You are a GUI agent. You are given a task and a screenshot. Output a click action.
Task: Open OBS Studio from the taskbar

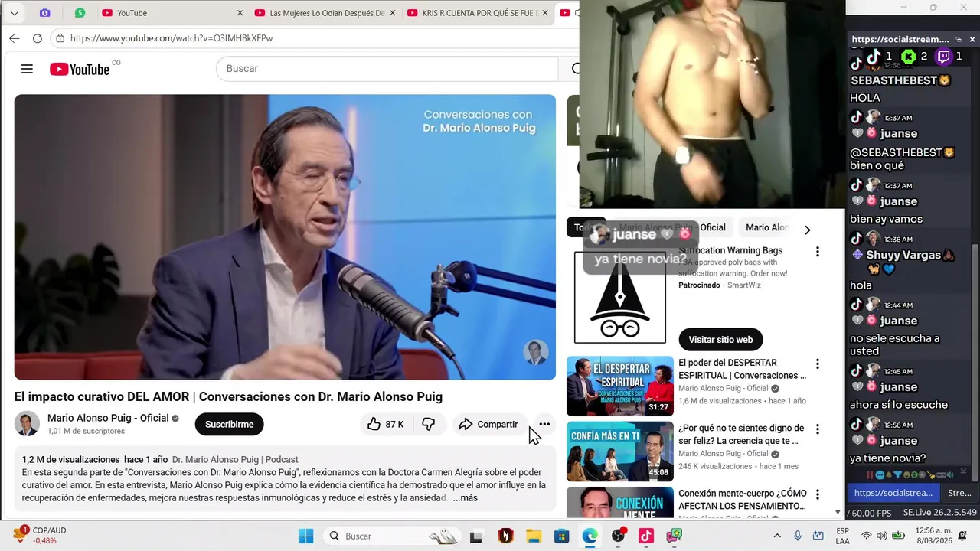pos(618,536)
